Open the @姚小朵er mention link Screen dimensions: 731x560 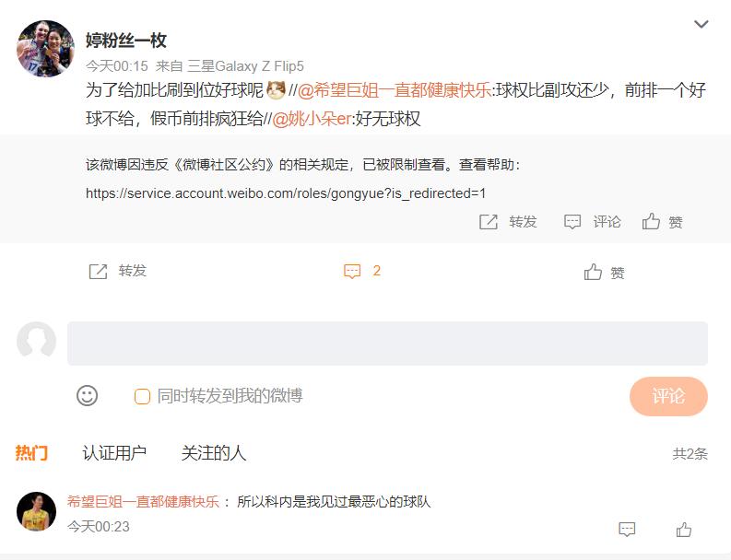click(x=312, y=119)
